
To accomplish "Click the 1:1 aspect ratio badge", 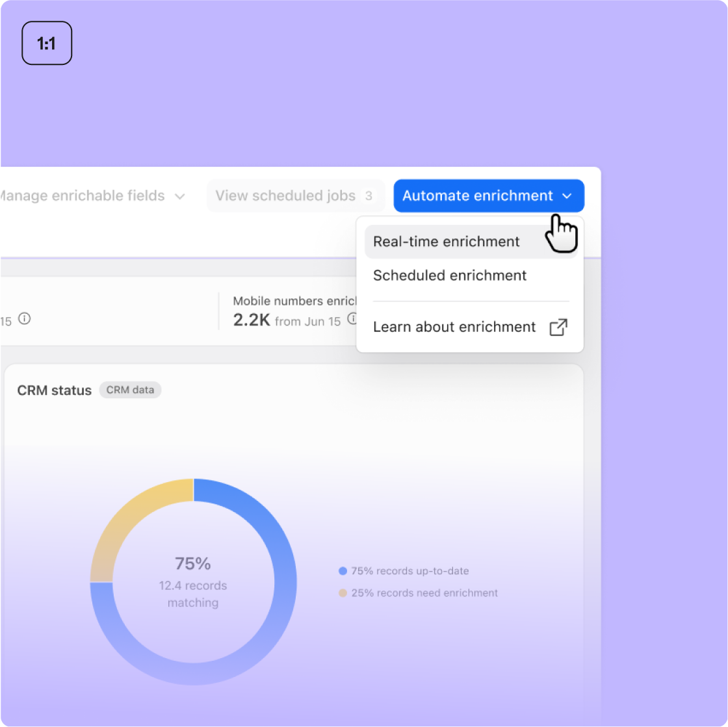I will (47, 43).
